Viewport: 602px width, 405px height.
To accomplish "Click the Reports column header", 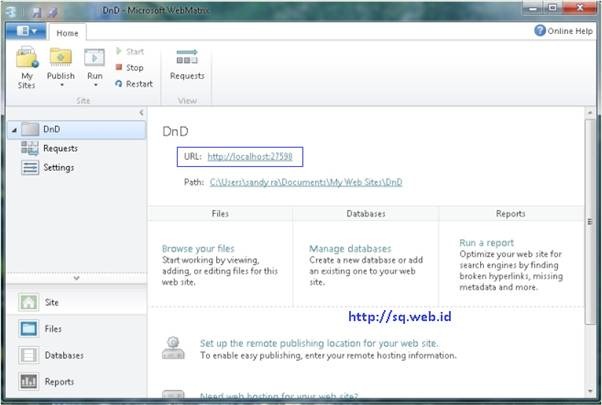I will 511,213.
